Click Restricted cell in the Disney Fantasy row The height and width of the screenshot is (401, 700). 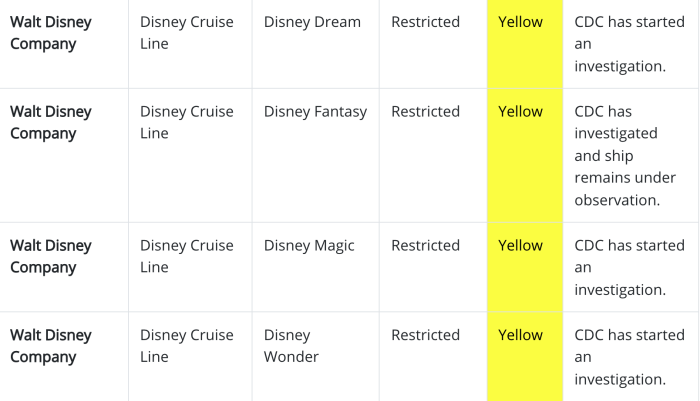tap(433, 155)
